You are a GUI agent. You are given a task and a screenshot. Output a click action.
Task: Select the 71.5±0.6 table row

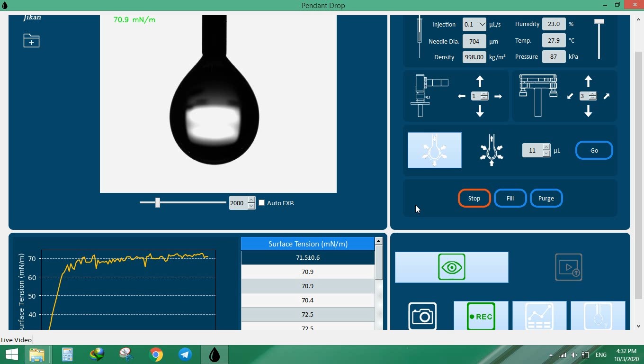308,257
